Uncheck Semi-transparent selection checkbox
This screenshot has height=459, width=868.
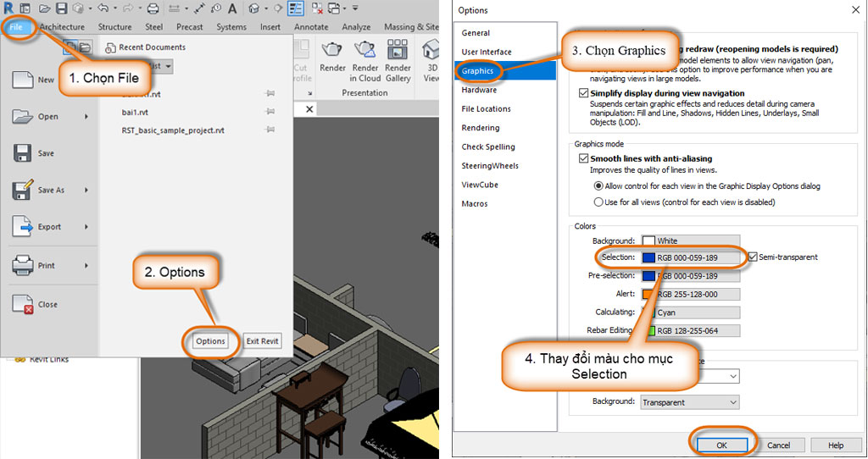point(753,257)
